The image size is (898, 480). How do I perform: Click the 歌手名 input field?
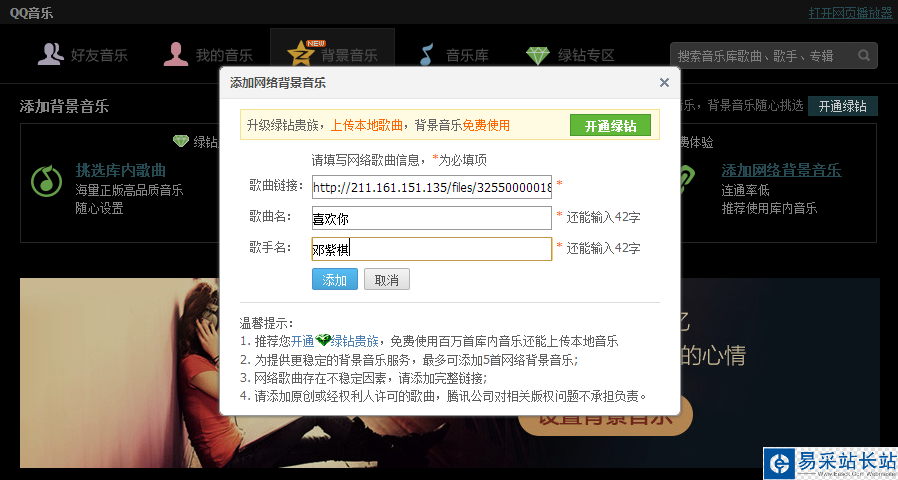coord(432,249)
